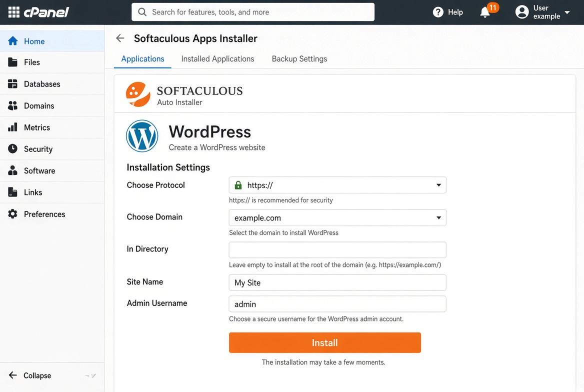
Task: Focus the Admin Username field with admin
Action: point(337,304)
